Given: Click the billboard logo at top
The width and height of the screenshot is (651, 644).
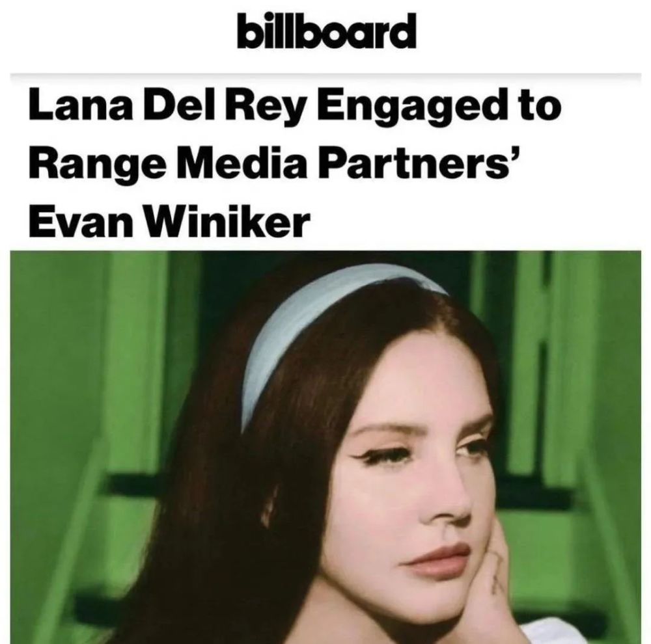Looking at the screenshot, I should click(x=326, y=31).
